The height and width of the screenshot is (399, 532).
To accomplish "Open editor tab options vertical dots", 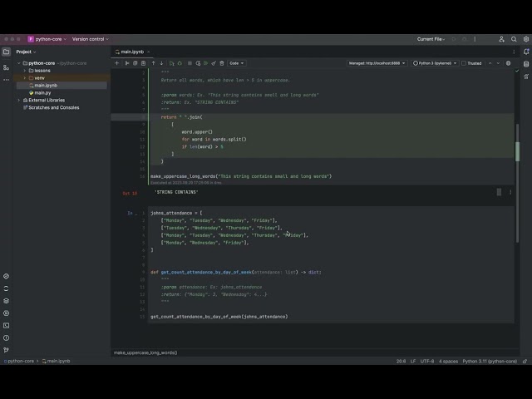I will (x=514, y=52).
